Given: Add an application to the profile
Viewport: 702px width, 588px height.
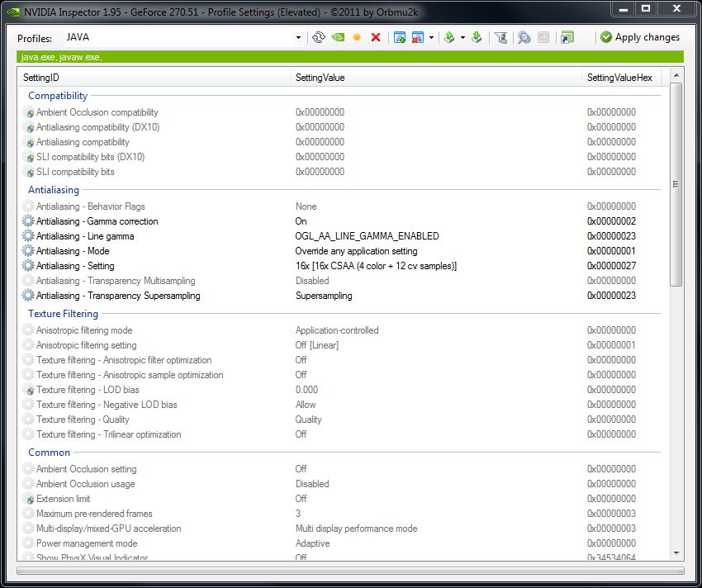Looking at the screenshot, I should [x=400, y=38].
